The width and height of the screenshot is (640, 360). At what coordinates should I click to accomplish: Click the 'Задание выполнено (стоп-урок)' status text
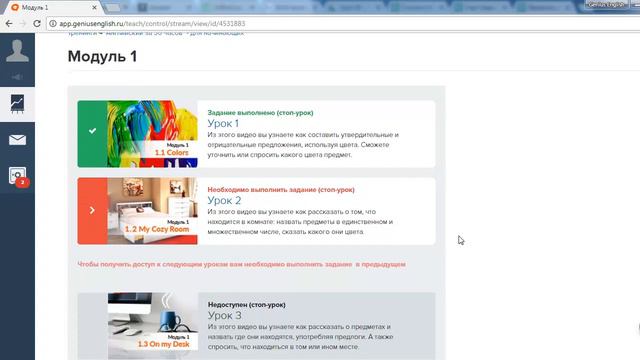click(260, 113)
